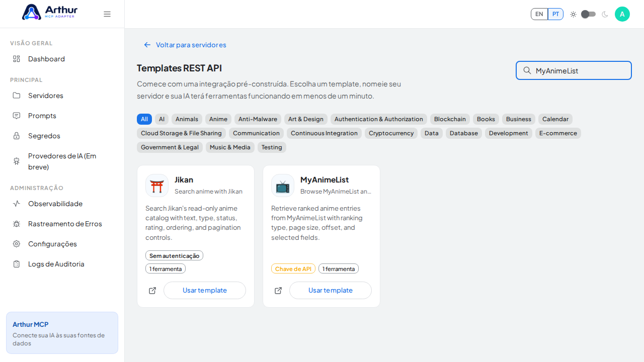Open Observabilidade in sidebar
The width and height of the screenshot is (644, 362).
(62, 204)
